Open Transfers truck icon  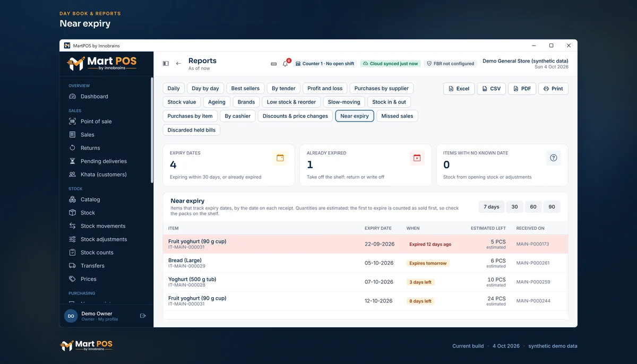coord(73,266)
